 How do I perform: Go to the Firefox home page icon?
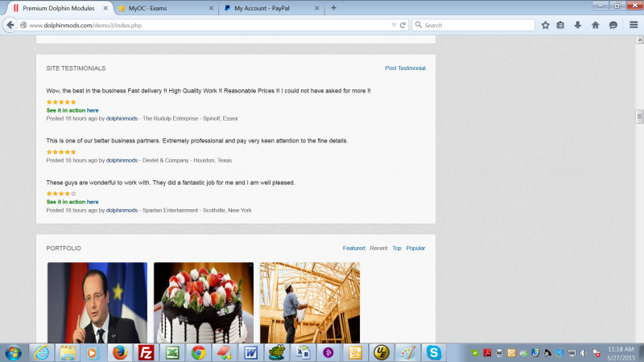[595, 25]
